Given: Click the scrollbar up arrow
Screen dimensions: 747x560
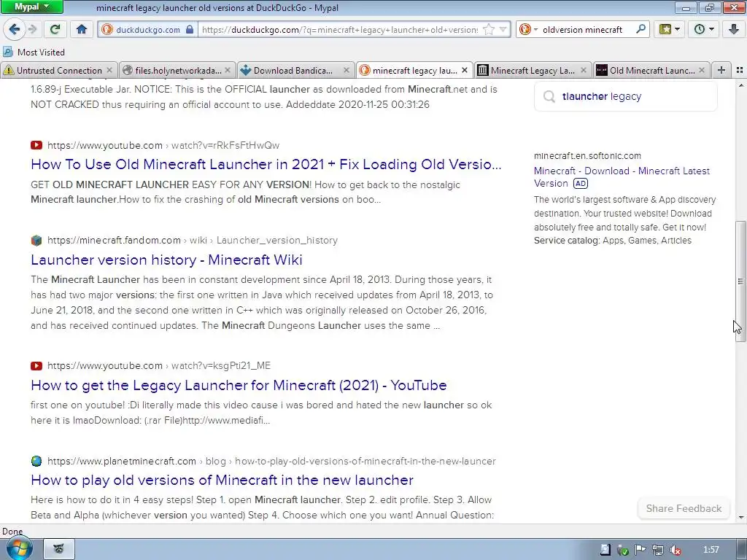Looking at the screenshot, I should point(740,85).
